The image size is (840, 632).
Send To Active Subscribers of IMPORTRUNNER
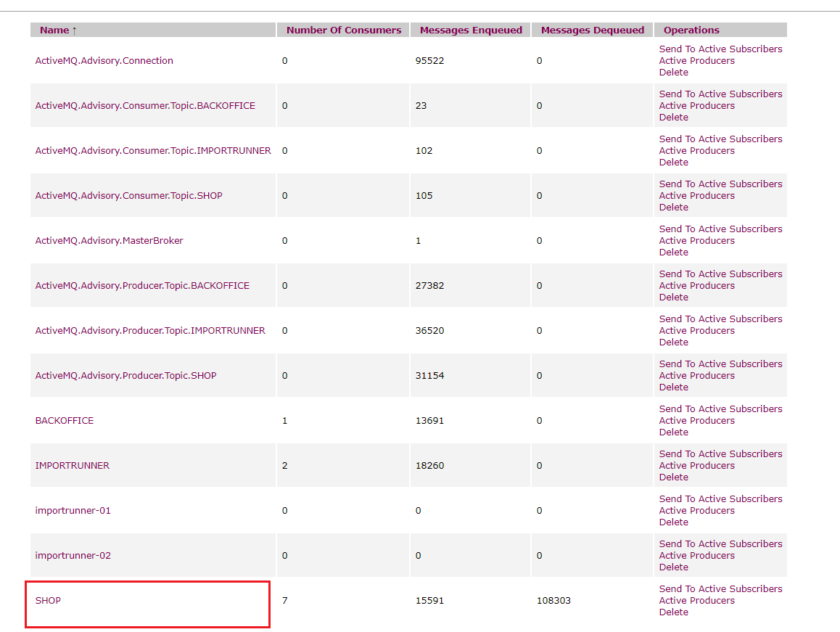tap(720, 454)
